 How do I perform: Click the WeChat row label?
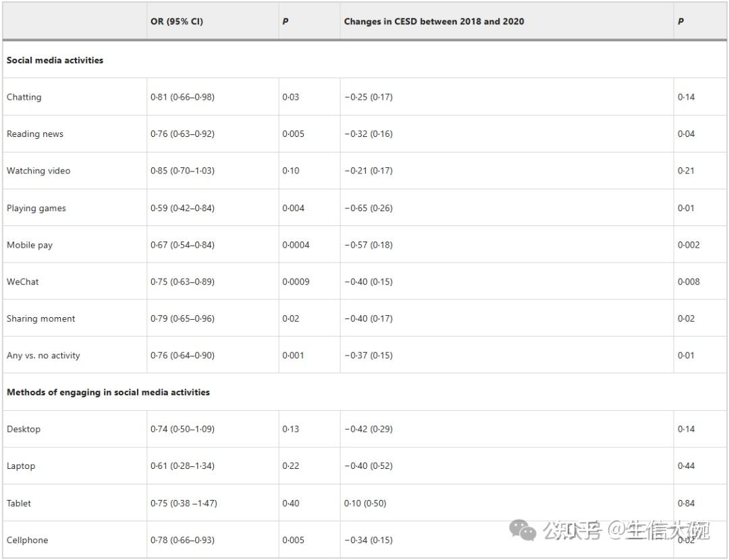click(x=23, y=281)
